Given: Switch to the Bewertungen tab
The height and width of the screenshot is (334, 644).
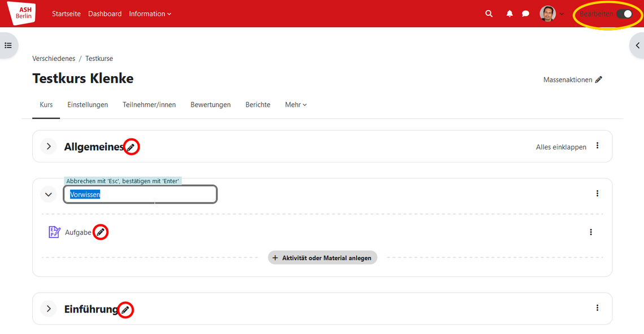Looking at the screenshot, I should [x=210, y=105].
